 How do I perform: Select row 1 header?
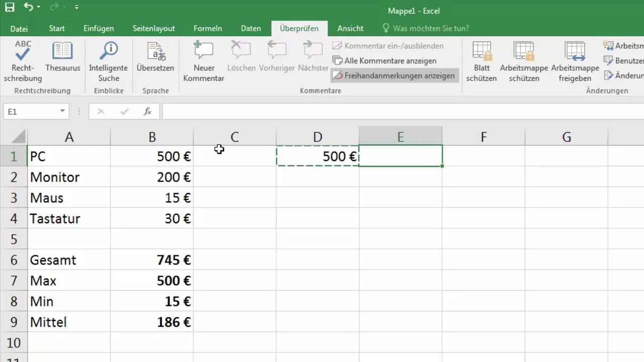(14, 156)
